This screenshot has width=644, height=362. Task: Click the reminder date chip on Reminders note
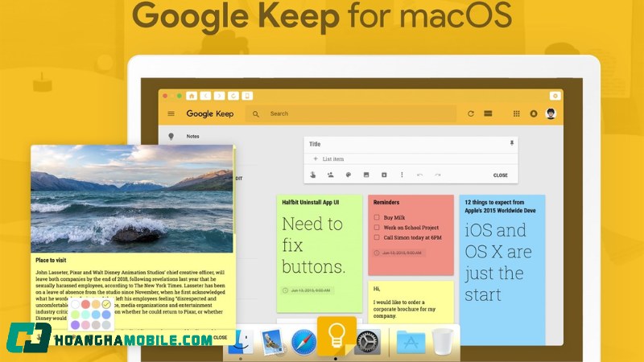[x=398, y=253]
